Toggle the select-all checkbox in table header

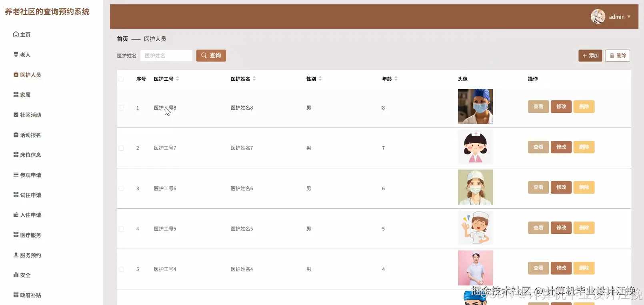click(x=121, y=79)
